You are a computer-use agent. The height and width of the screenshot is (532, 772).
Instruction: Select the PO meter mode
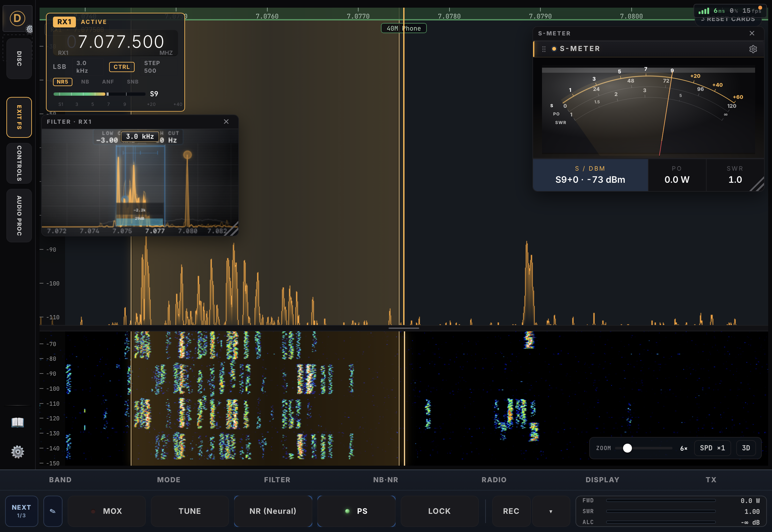[x=677, y=175]
